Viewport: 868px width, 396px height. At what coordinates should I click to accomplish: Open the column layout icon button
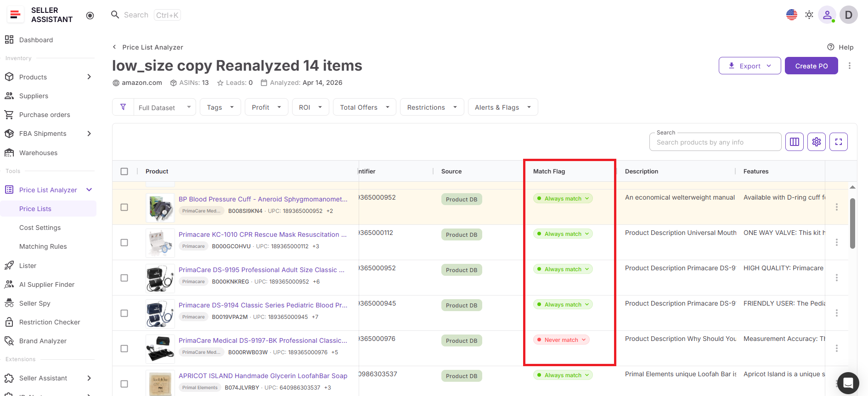coord(795,142)
